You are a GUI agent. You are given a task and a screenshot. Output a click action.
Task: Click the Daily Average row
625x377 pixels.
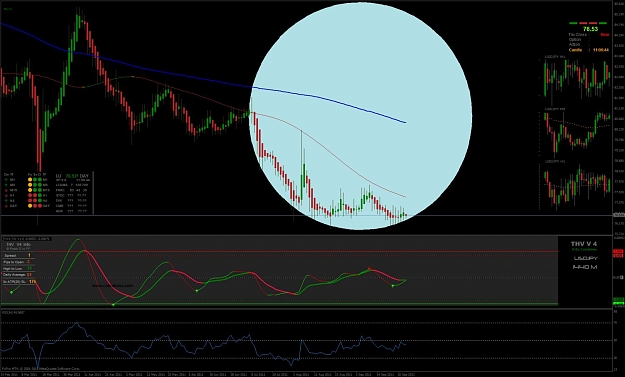pyautogui.click(x=18, y=275)
